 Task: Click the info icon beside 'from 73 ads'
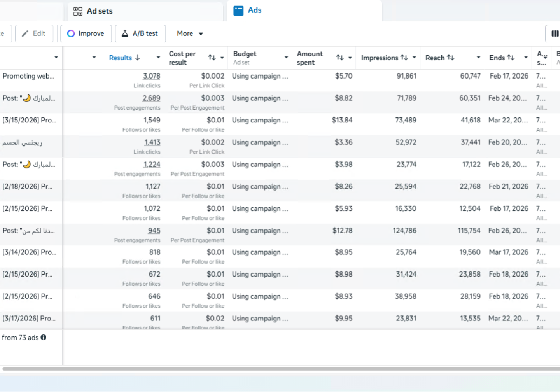coord(44,337)
